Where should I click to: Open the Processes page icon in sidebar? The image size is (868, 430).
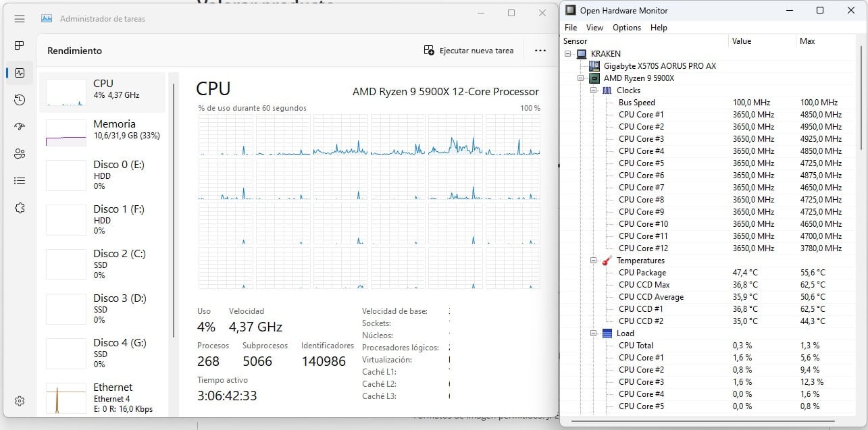[20, 46]
